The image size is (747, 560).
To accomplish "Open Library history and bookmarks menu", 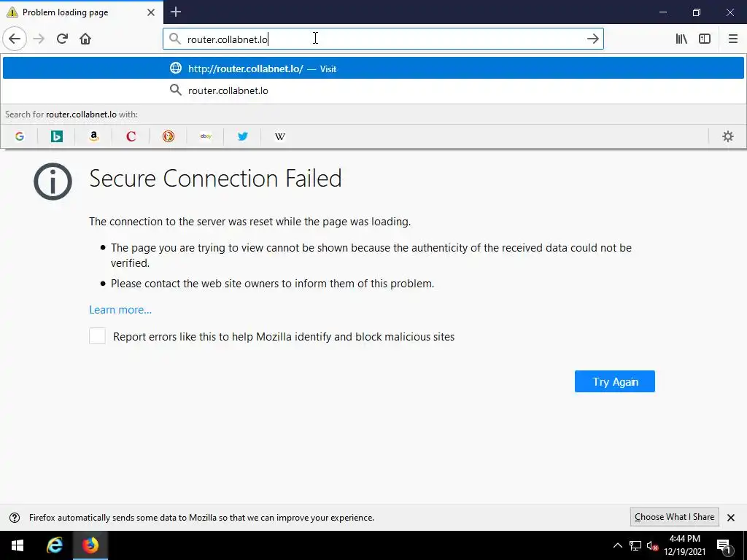I will [681, 39].
